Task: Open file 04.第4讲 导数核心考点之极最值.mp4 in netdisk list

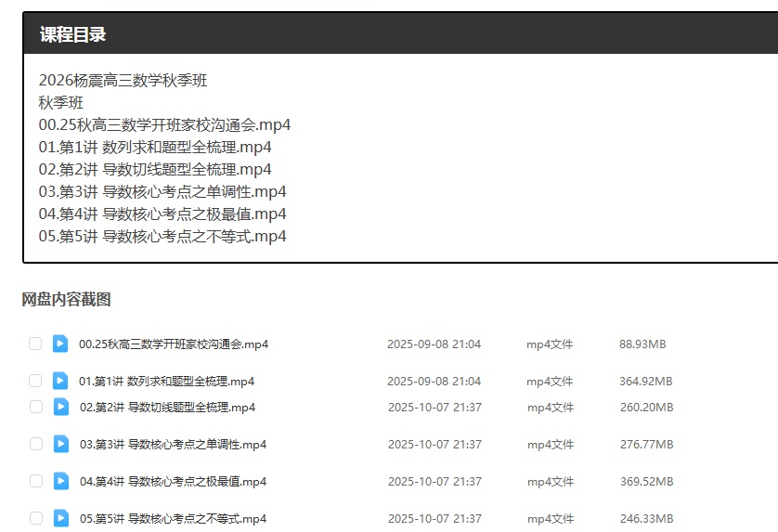Action: pos(174,481)
